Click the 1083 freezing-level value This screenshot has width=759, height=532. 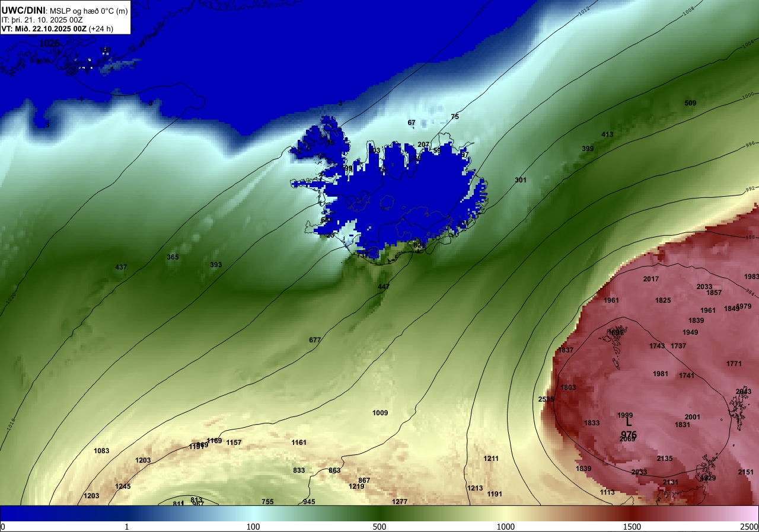101,451
